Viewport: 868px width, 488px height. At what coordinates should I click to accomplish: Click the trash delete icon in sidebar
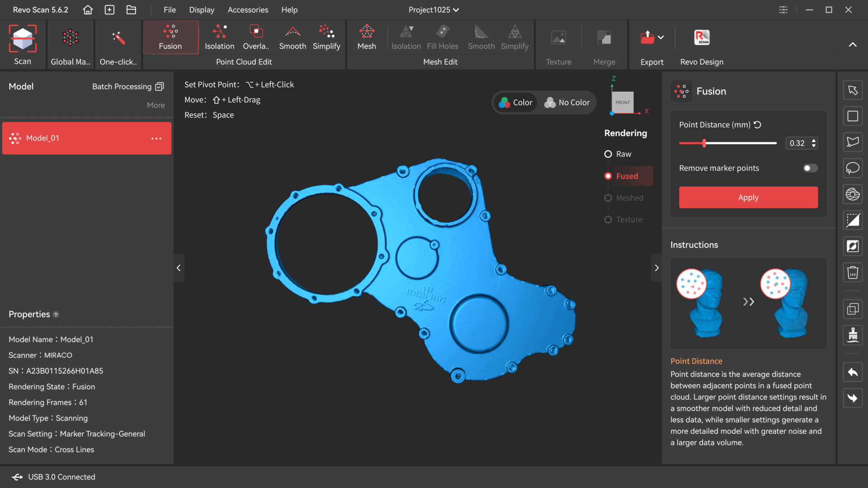(x=853, y=272)
